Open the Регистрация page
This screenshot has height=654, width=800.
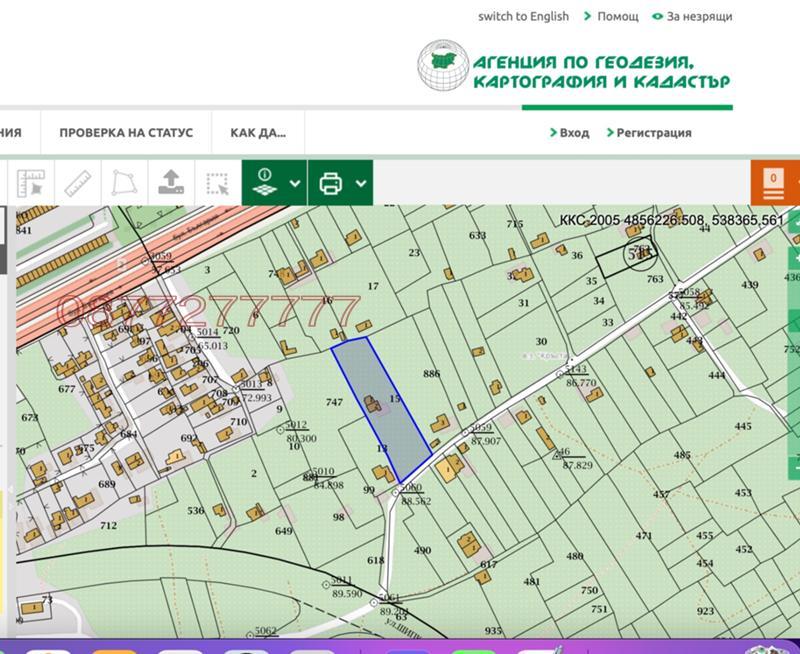coord(655,132)
